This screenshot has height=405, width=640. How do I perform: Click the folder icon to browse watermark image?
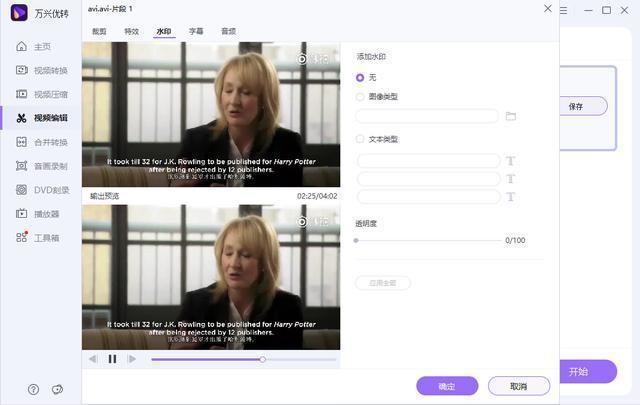pos(510,116)
